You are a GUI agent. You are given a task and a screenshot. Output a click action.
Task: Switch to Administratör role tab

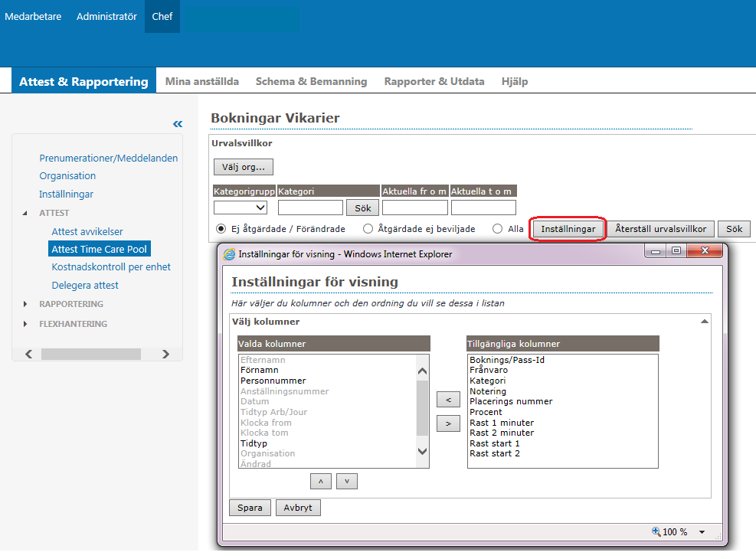tap(106, 16)
